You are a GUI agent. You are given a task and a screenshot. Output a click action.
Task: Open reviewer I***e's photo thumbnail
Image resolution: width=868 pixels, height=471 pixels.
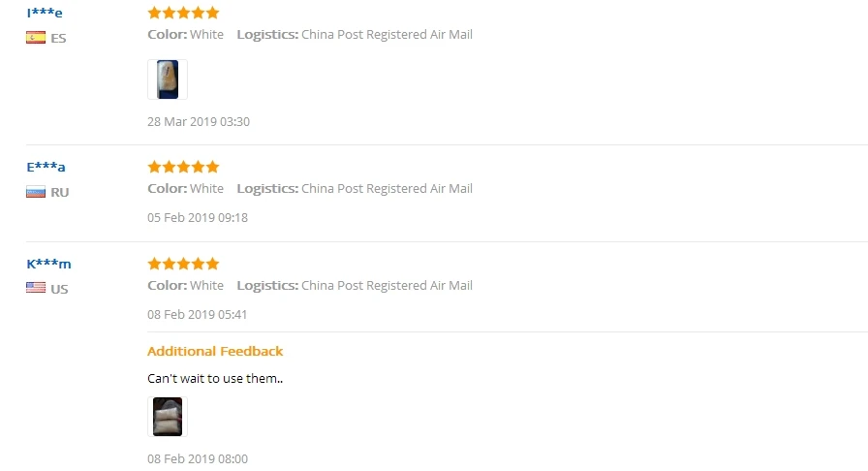tap(168, 79)
